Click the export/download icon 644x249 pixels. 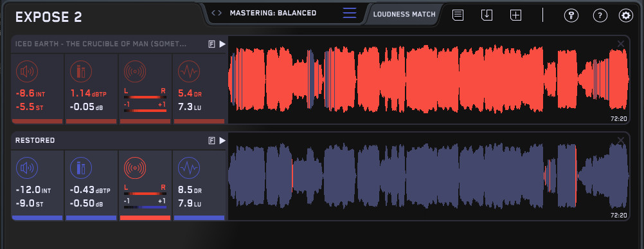(487, 15)
